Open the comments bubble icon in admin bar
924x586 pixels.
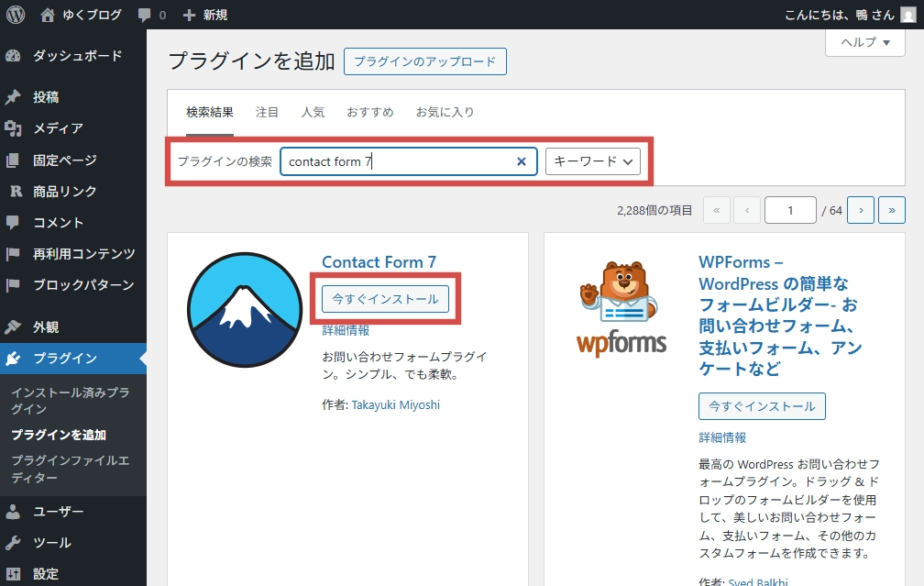[x=144, y=16]
